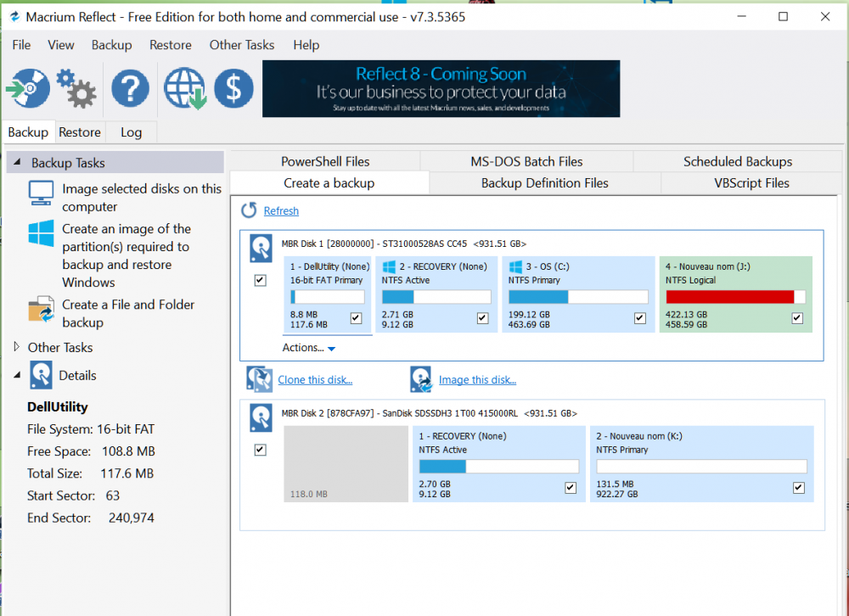Click the blue question mark help icon
This screenshot has height=616, width=849.
(130, 88)
